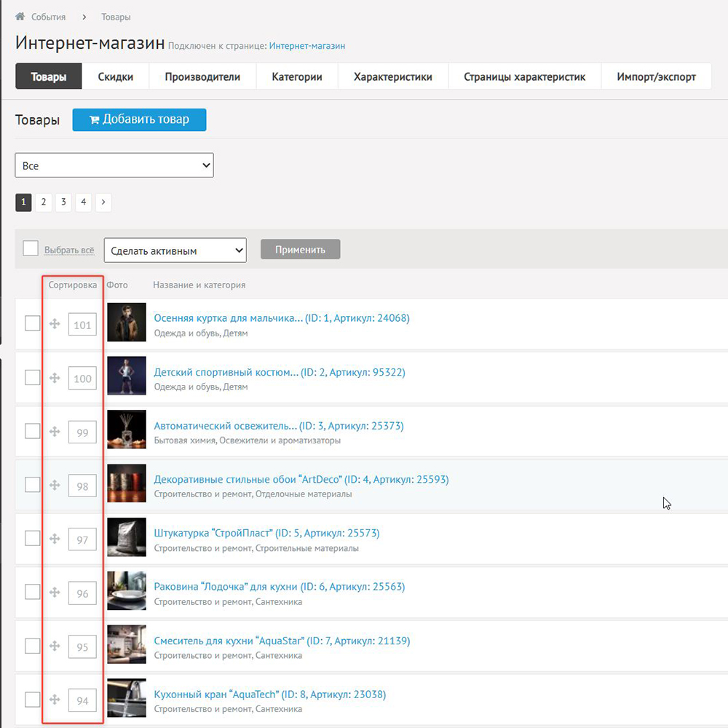
Task: Tick the Выбрать всё checkbox
Action: point(31,249)
